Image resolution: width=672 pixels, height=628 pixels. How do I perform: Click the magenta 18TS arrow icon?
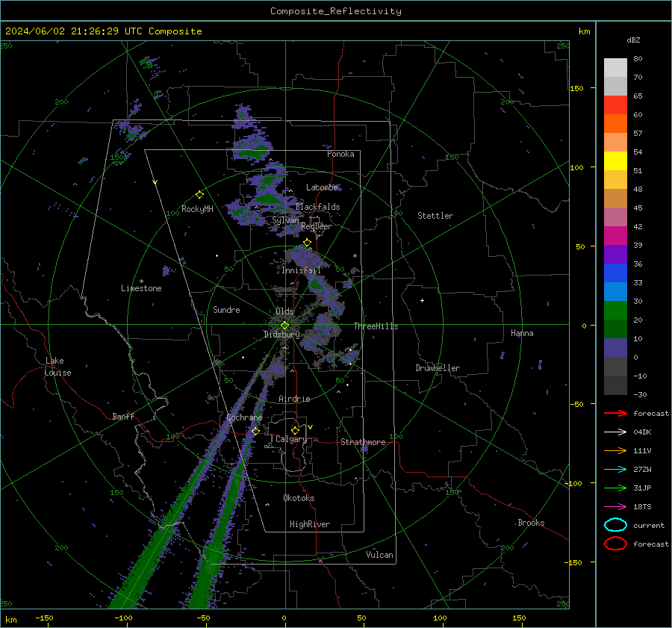(615, 507)
